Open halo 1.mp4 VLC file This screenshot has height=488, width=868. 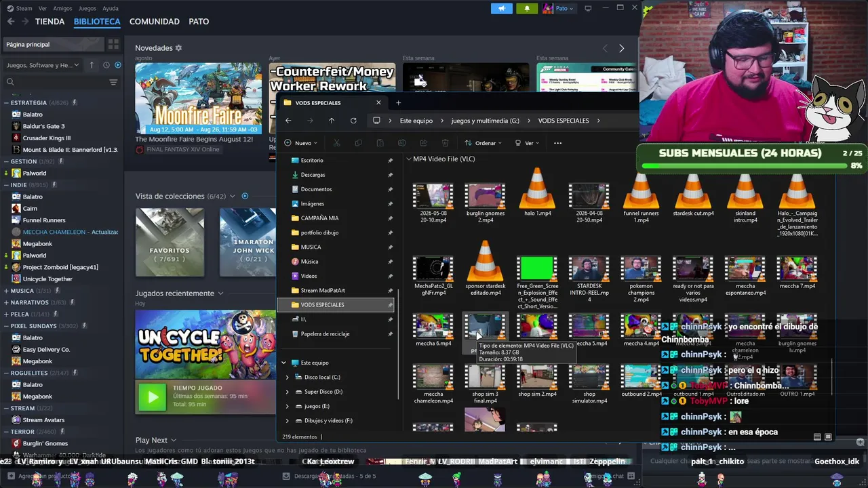(x=537, y=194)
